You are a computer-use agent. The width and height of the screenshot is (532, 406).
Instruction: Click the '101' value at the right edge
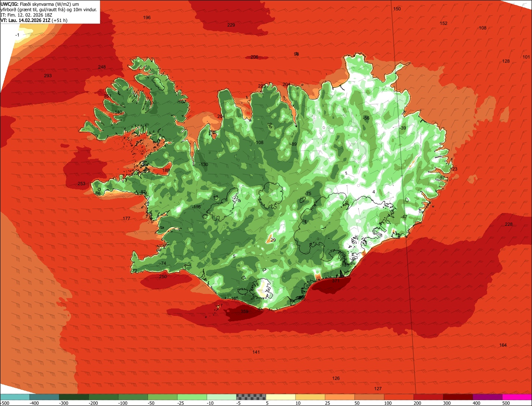526,57
